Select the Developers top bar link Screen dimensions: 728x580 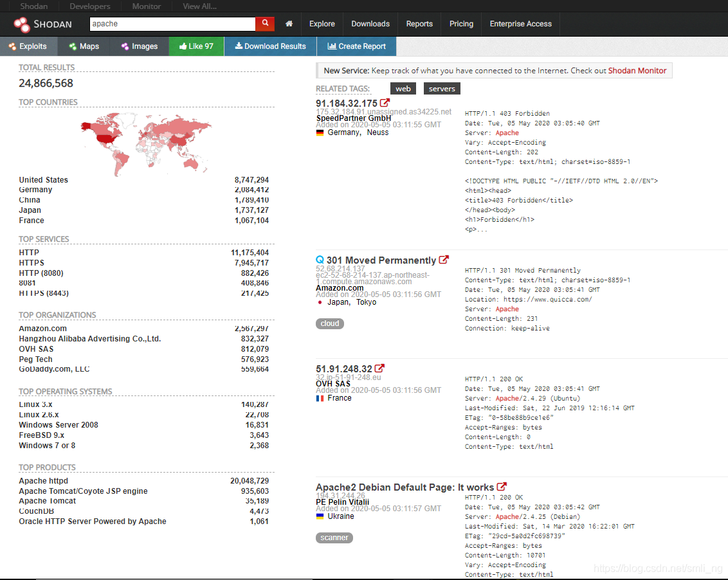[x=89, y=6]
